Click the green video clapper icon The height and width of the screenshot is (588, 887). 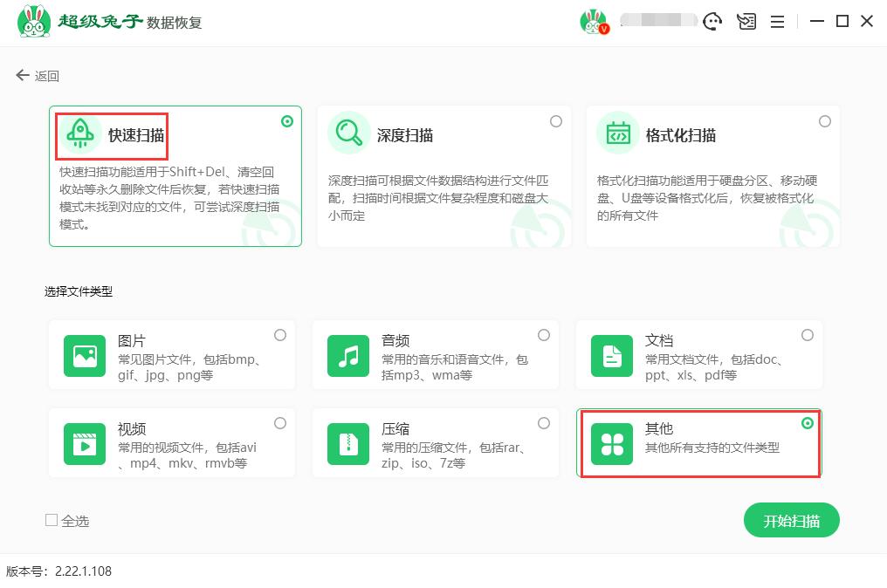pyautogui.click(x=85, y=444)
